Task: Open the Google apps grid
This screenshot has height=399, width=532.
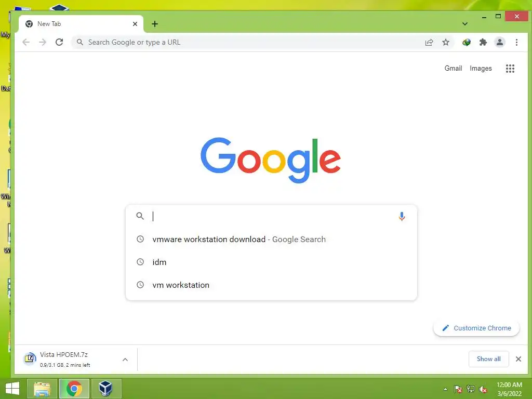Action: point(510,69)
